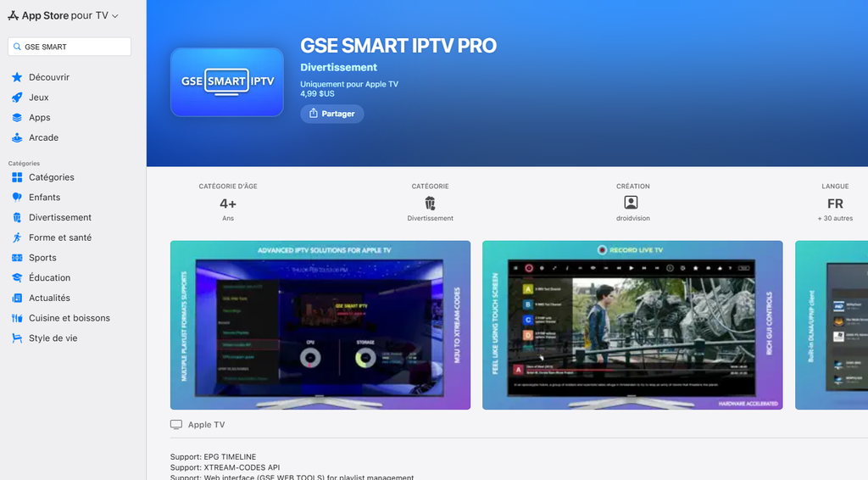Click the Découvrir star icon
The image size is (868, 480).
click(x=17, y=77)
